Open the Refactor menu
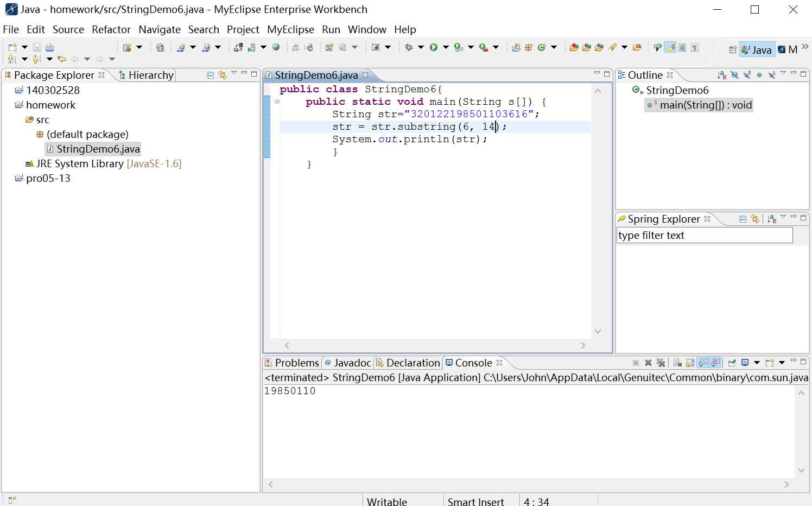This screenshot has height=506, width=812. [111, 29]
